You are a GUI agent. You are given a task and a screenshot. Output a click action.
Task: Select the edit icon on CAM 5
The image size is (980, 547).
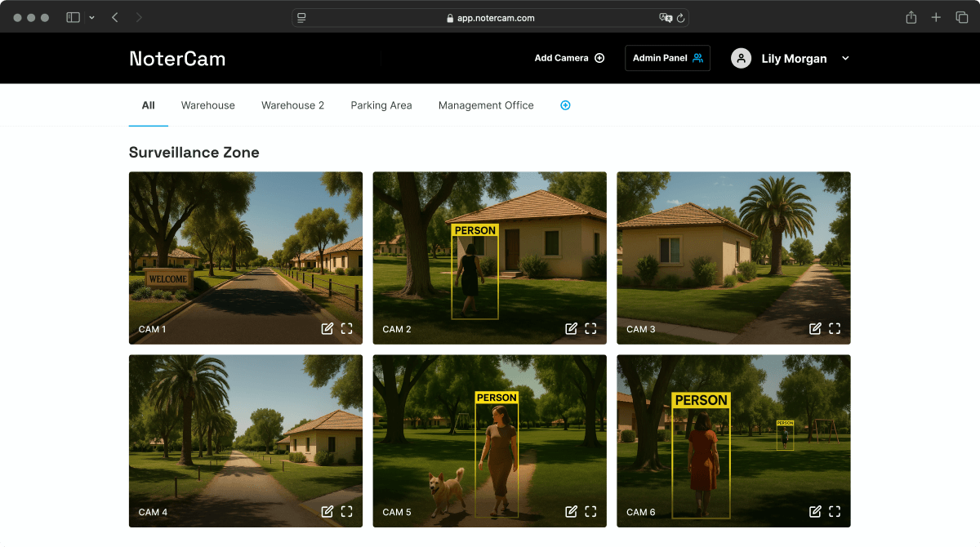[x=571, y=511]
